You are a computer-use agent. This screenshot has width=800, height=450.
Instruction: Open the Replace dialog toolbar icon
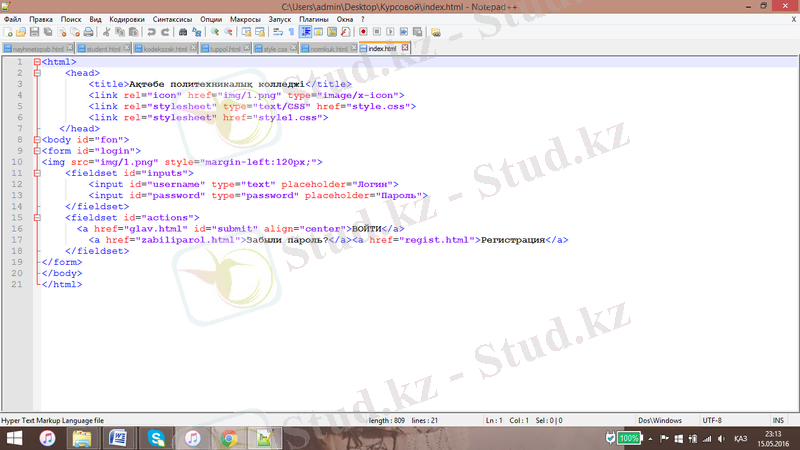196,32
